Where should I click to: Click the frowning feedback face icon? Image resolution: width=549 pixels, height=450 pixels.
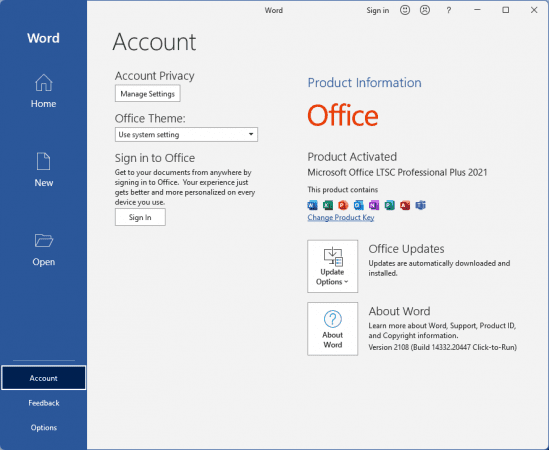425,10
